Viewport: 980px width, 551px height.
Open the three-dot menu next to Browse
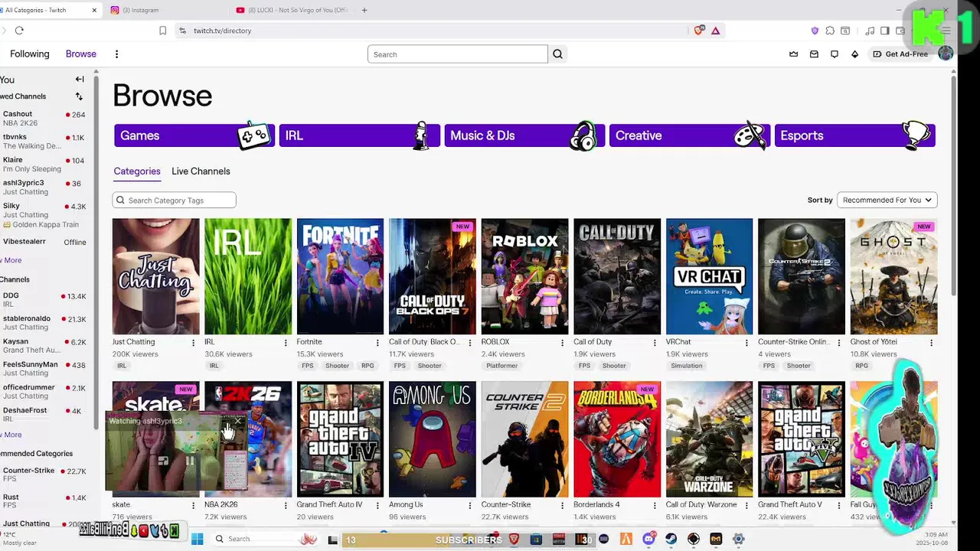(116, 54)
